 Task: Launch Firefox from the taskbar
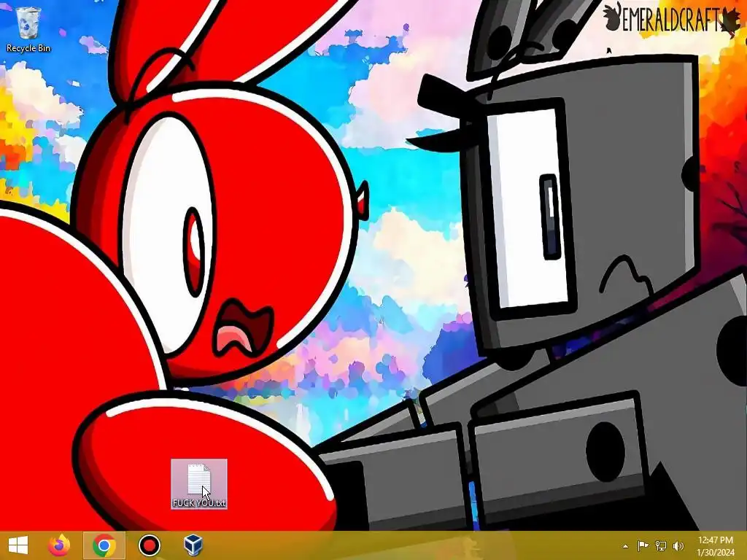coord(60,545)
